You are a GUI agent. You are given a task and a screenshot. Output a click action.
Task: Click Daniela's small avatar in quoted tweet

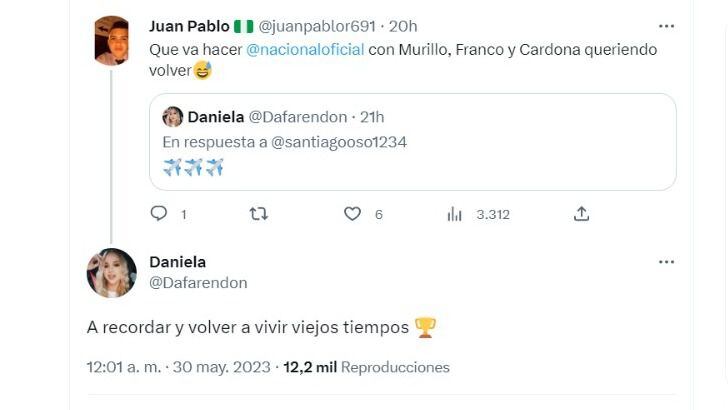(x=172, y=117)
